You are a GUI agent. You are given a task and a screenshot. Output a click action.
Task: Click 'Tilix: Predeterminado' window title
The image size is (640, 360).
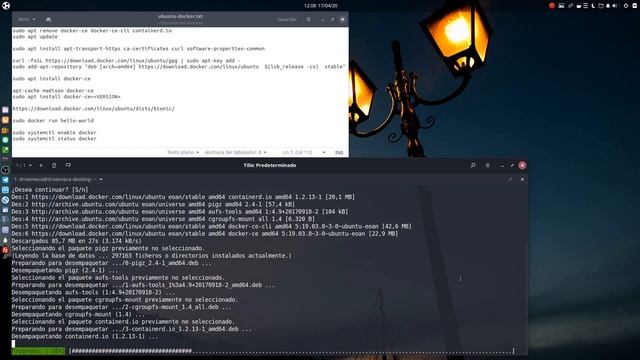coord(270,165)
